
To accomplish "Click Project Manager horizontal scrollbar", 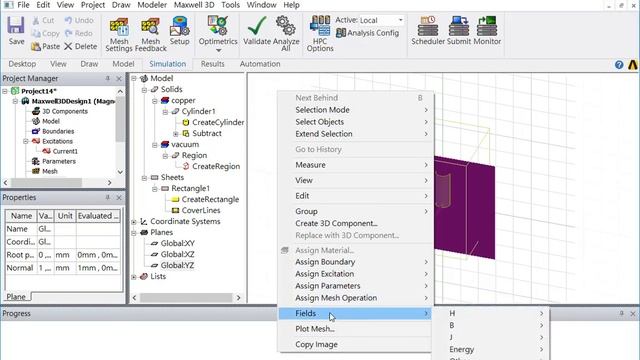I will tap(46, 182).
